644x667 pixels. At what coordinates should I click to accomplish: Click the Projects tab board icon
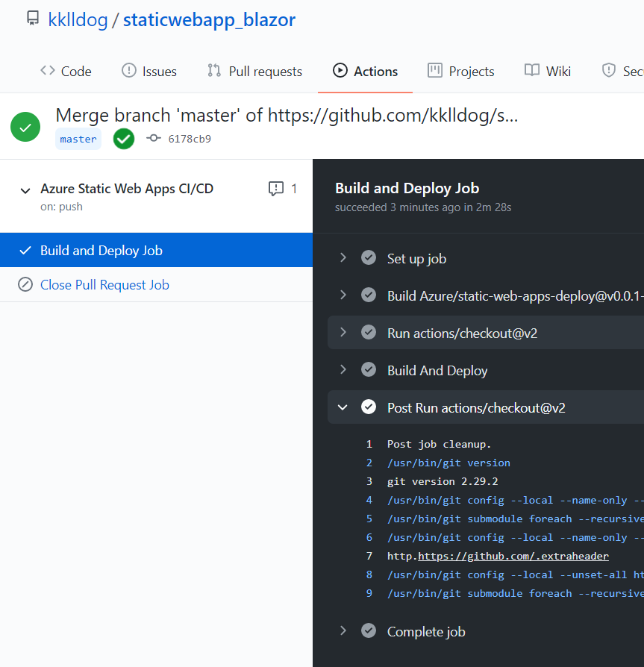click(x=435, y=70)
